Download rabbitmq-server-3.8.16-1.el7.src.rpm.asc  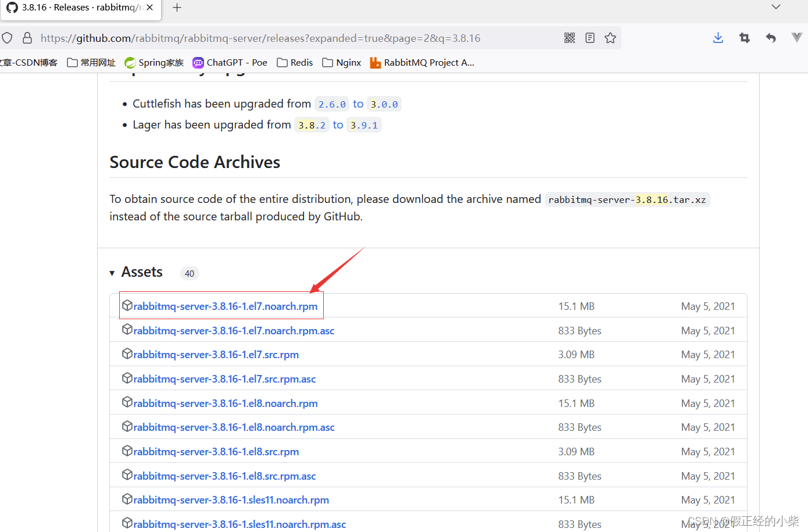point(224,379)
